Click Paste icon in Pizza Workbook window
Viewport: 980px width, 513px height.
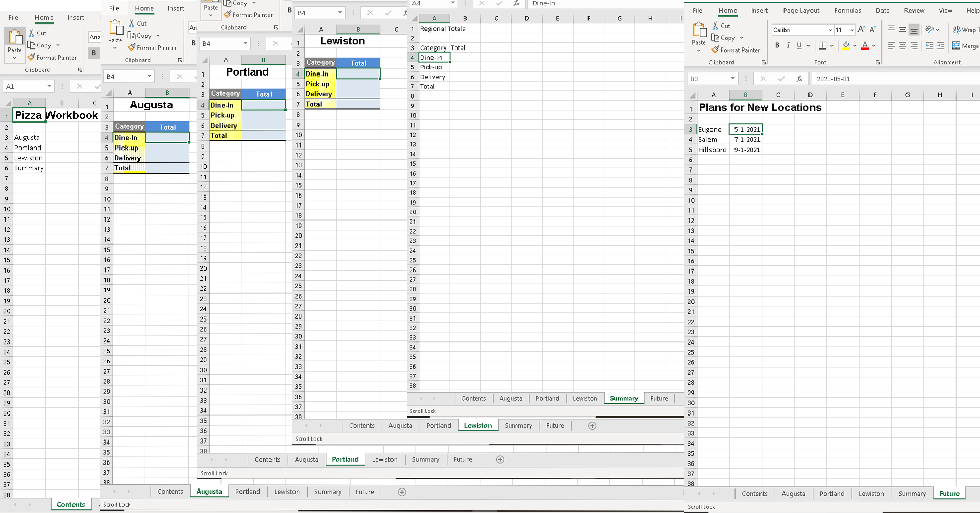coord(15,37)
